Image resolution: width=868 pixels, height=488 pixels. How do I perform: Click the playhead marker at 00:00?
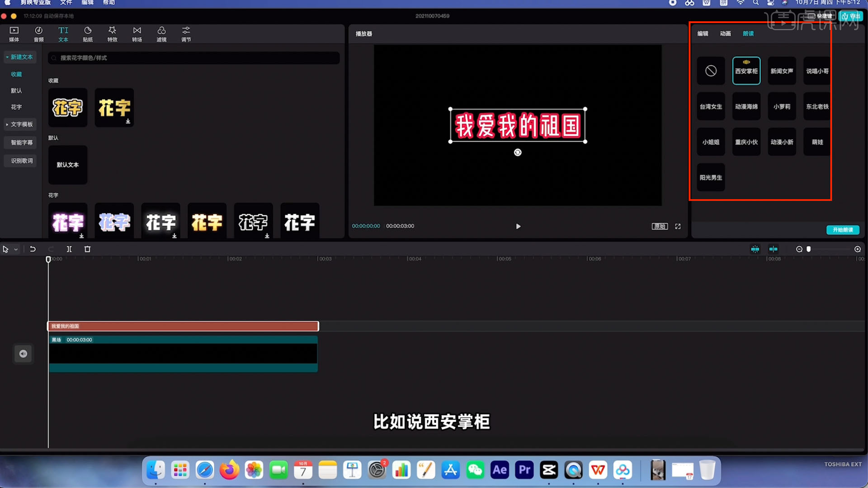tap(48, 259)
